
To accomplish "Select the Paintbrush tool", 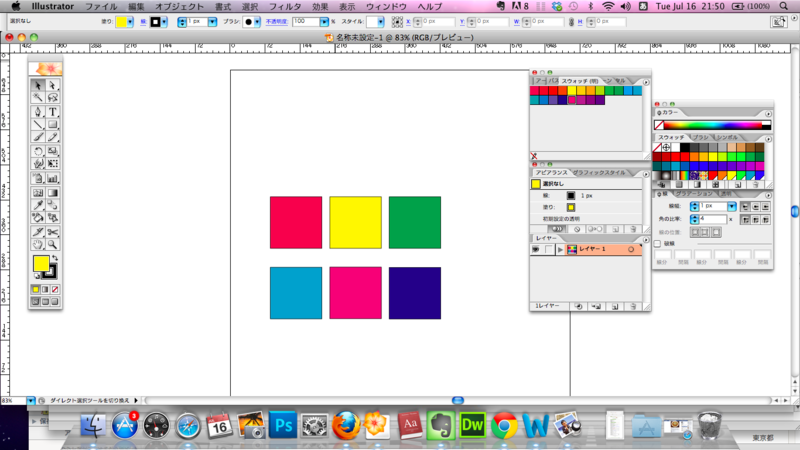I will (38, 137).
